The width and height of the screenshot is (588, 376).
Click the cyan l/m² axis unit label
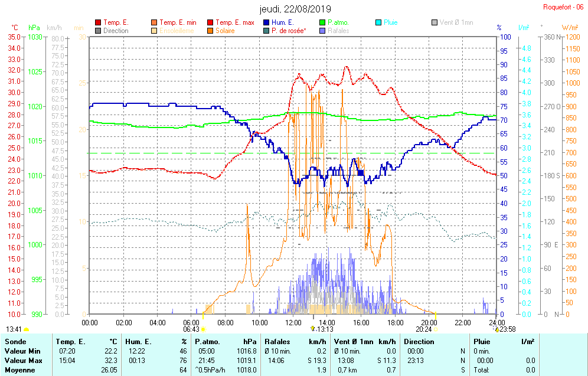(524, 28)
